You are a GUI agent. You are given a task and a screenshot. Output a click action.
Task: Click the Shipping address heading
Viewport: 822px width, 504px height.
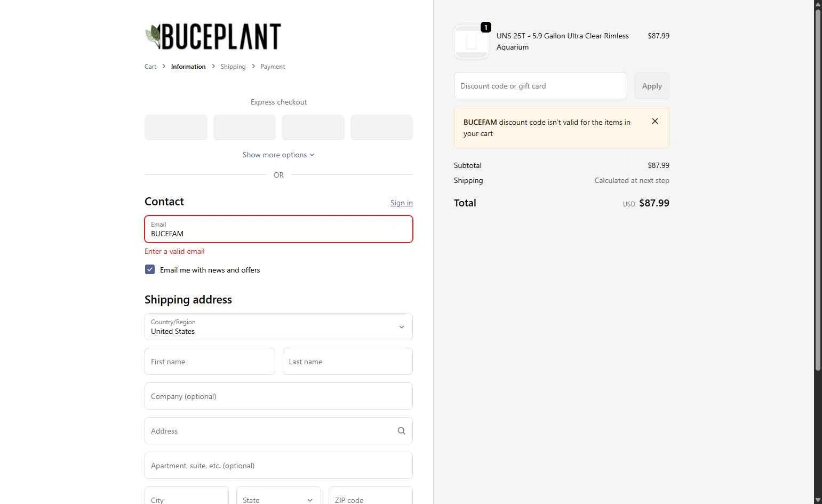pyautogui.click(x=188, y=299)
